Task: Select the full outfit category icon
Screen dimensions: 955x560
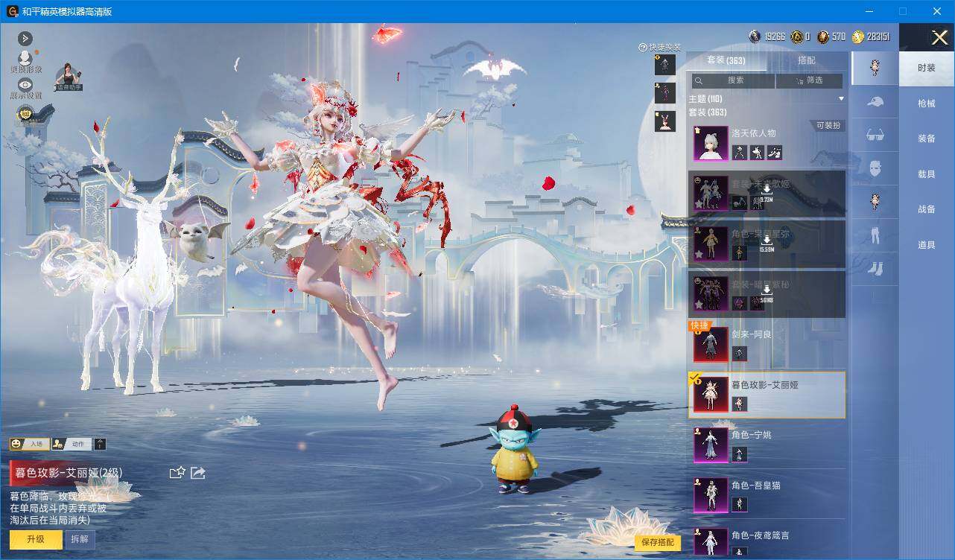Action: pos(875,68)
